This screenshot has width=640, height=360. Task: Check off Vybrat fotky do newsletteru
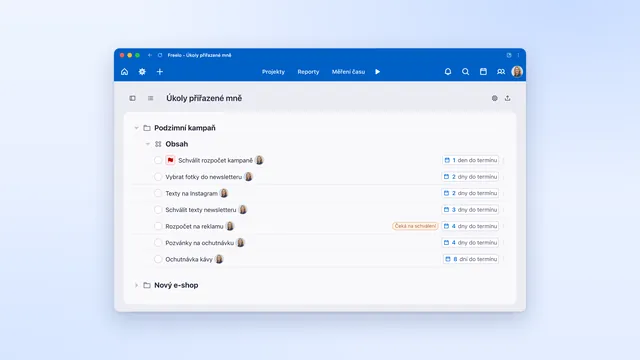[x=158, y=177]
